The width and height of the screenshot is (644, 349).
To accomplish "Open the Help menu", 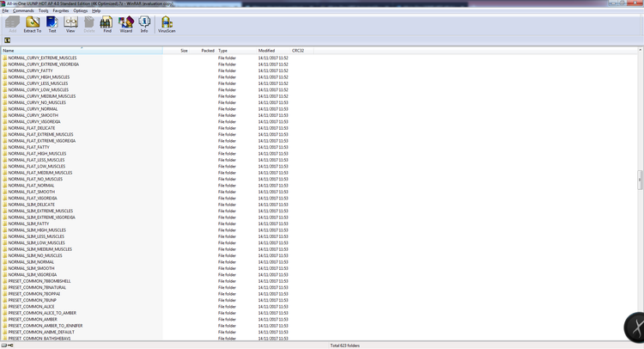I will [x=96, y=10].
